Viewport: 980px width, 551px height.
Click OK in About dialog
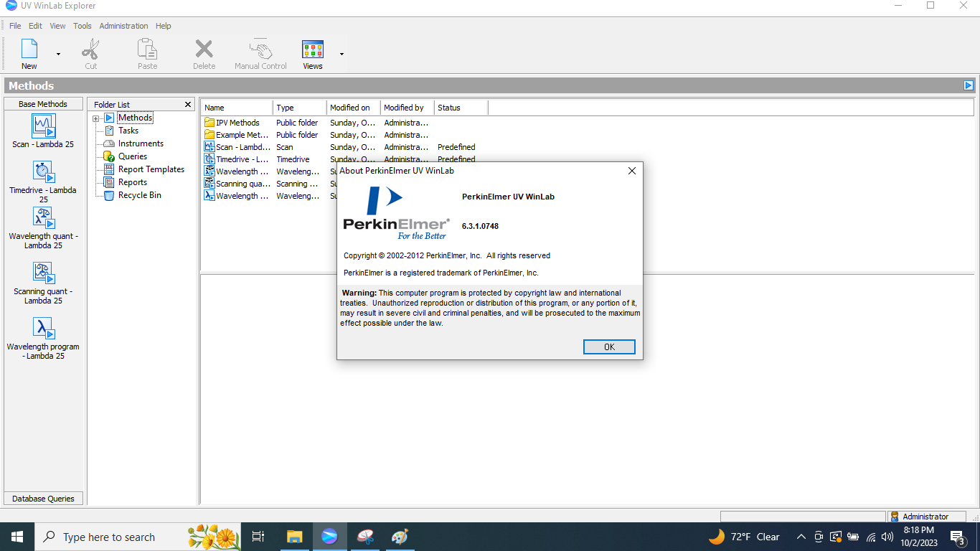(x=609, y=347)
